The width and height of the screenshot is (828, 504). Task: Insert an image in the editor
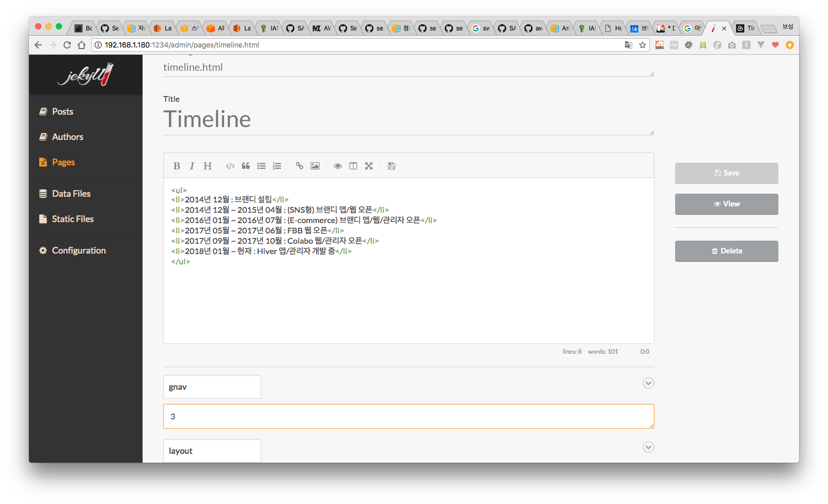(315, 166)
